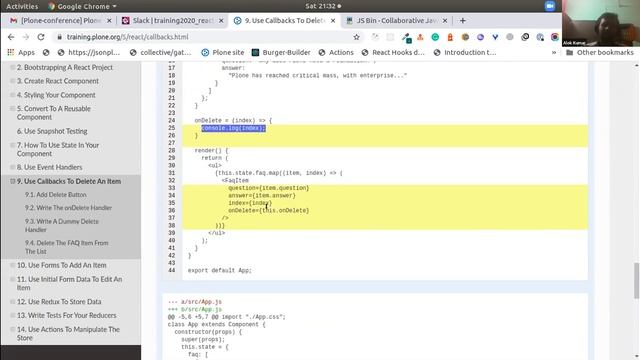Click the forward navigation arrow
Image resolution: width=640 pixels, height=360 pixels.
click(26, 37)
